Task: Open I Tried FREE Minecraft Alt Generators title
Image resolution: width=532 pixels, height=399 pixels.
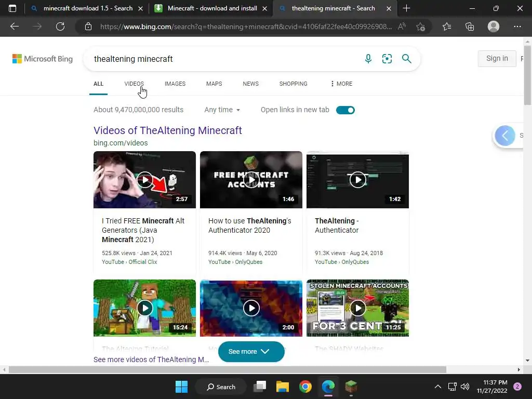Action: pyautogui.click(x=143, y=230)
